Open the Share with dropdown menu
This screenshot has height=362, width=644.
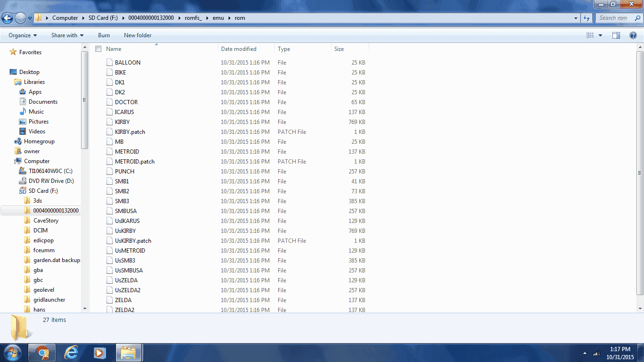[x=67, y=35]
